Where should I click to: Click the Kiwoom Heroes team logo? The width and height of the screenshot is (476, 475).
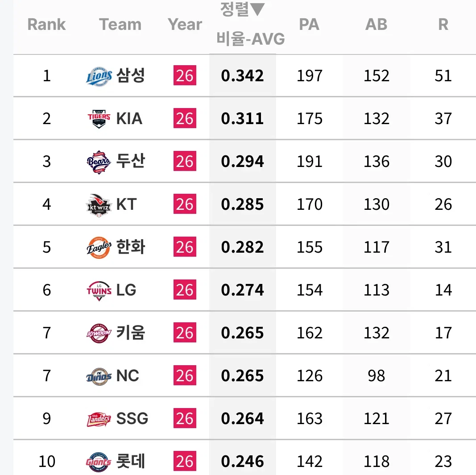99,333
